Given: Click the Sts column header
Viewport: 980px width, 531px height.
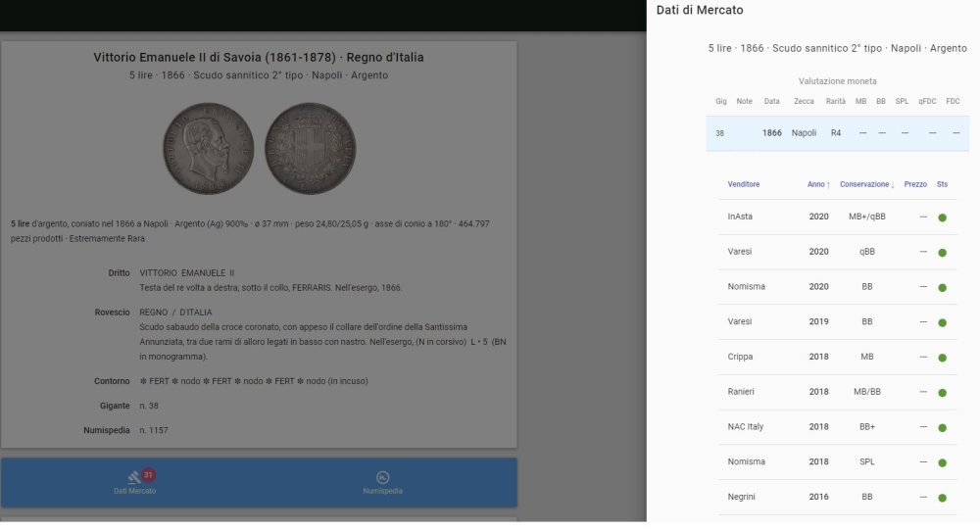Looking at the screenshot, I should click(942, 184).
